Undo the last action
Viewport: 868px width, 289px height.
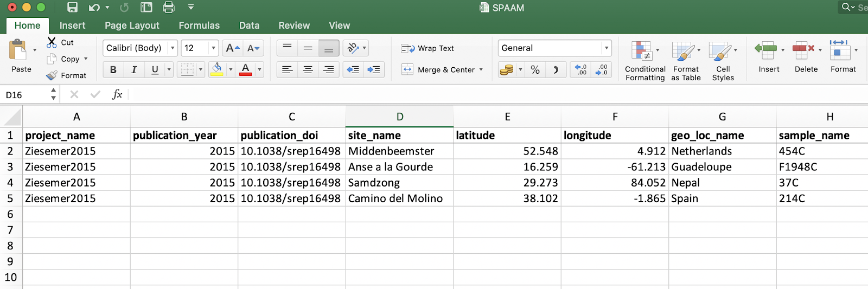94,8
